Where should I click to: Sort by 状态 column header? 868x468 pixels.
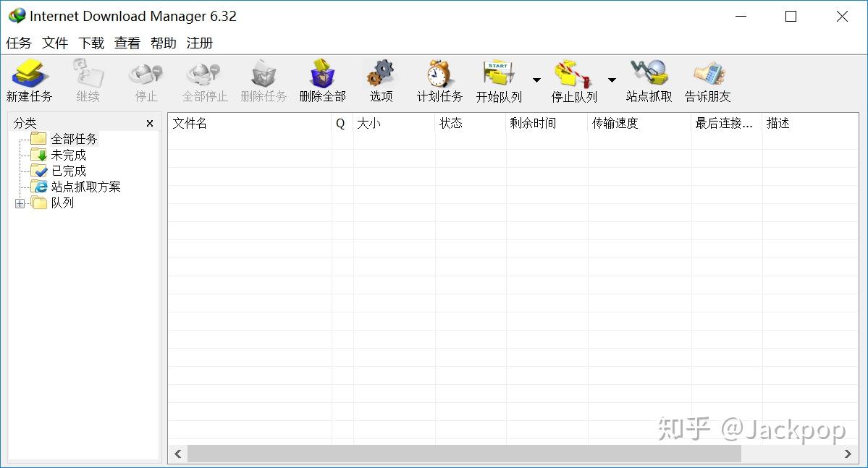(471, 123)
